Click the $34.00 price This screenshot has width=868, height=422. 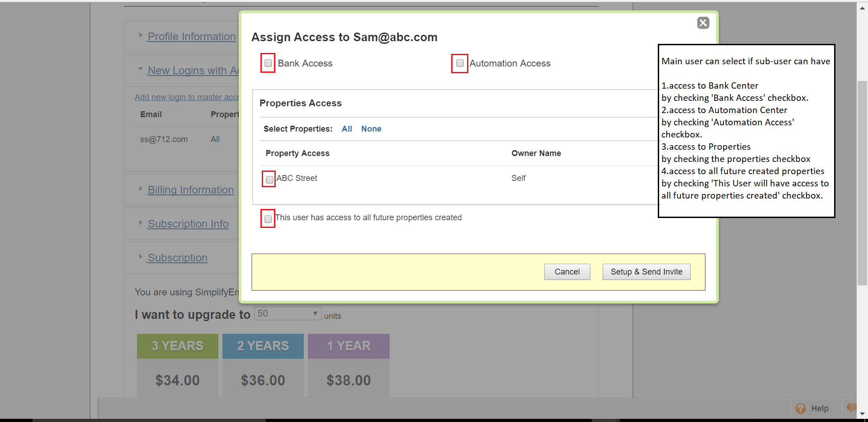[177, 380]
